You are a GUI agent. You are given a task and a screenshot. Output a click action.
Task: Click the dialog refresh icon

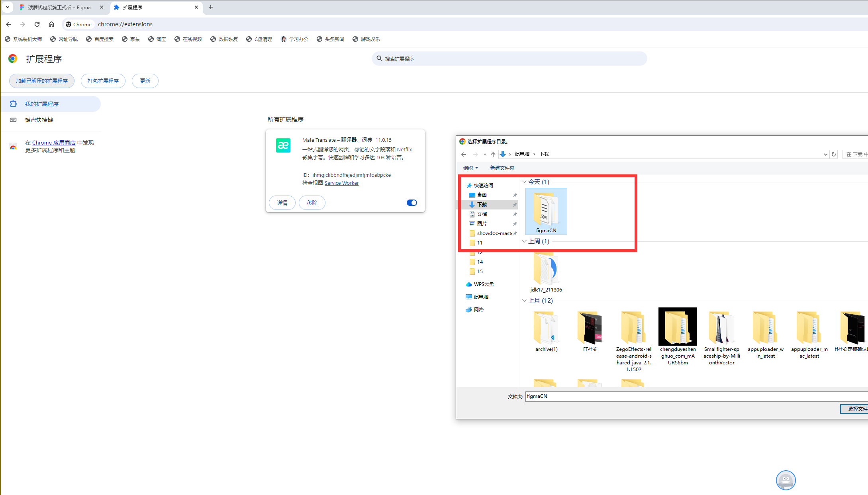tap(834, 155)
